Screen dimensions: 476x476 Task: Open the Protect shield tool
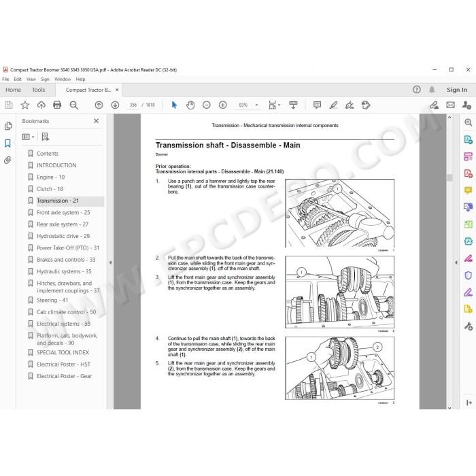[x=468, y=275]
